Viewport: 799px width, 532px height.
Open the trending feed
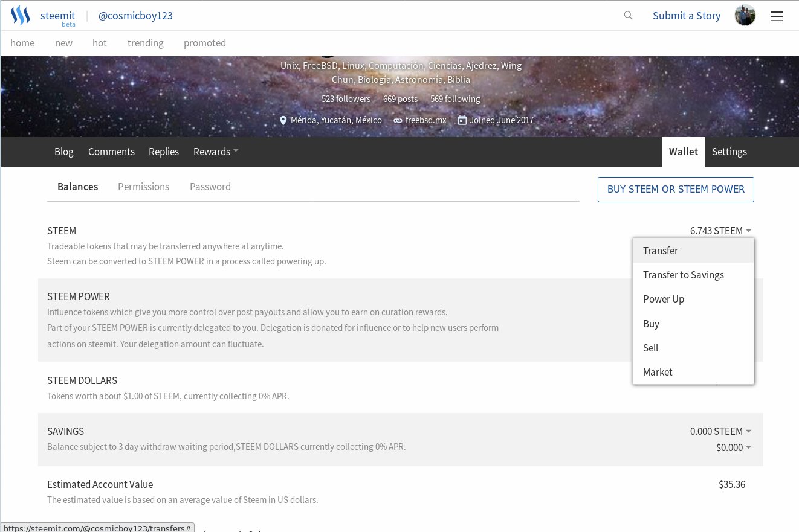[x=145, y=43]
